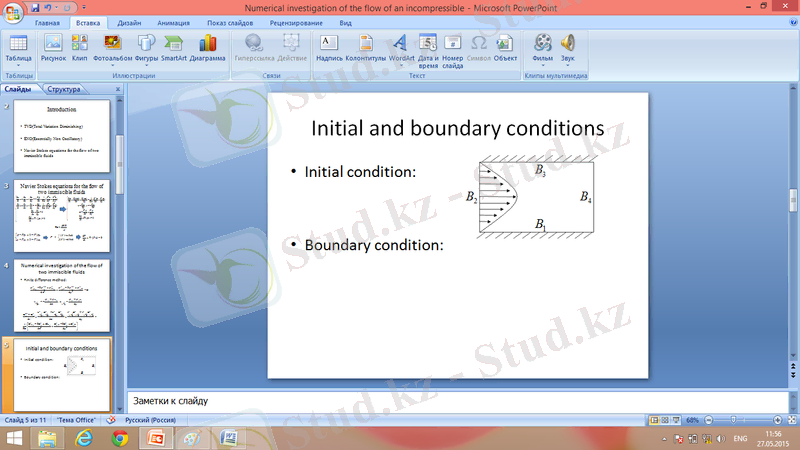Add a chart with Диаграмма
Image resolution: width=800 pixels, height=450 pixels.
click(x=207, y=47)
